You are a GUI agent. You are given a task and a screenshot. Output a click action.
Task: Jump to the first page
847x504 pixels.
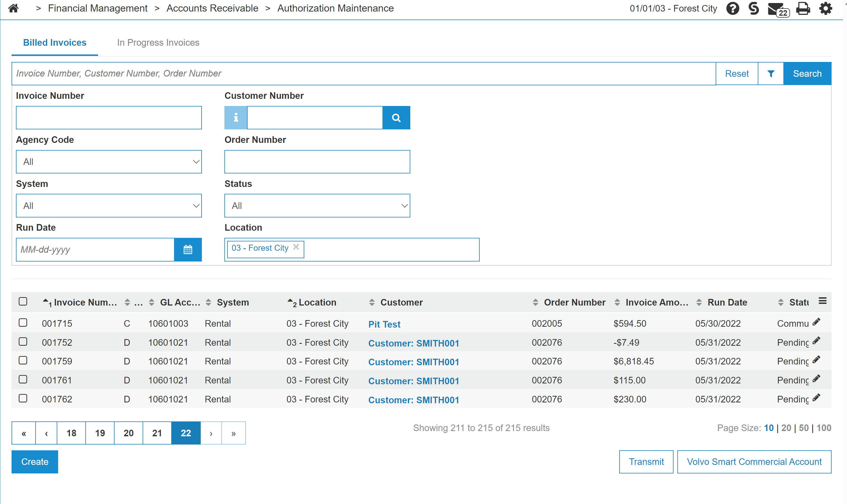coord(24,433)
